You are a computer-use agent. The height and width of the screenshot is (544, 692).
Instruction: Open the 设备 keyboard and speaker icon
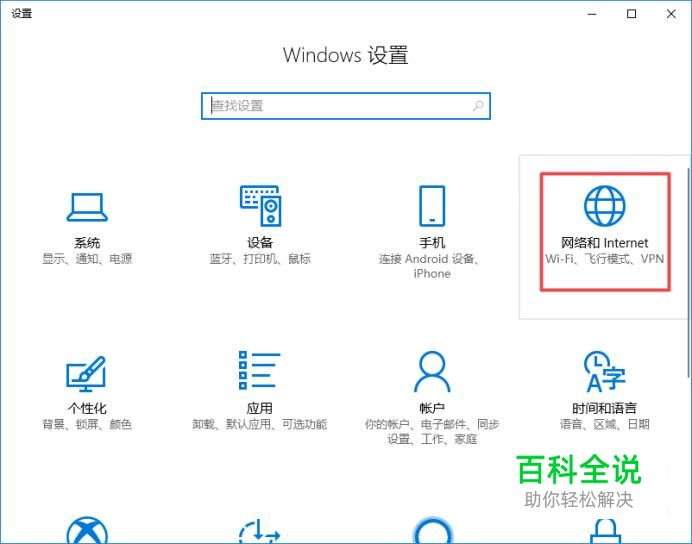260,206
